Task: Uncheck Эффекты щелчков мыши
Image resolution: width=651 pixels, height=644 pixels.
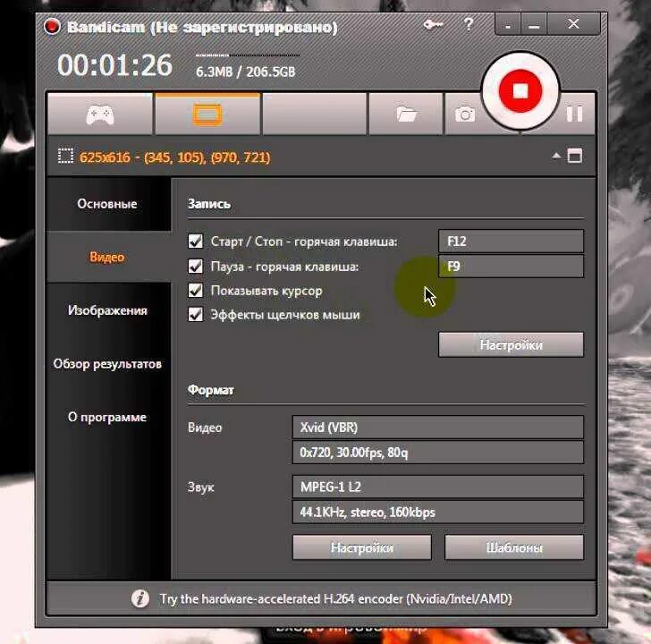Action: [x=196, y=314]
